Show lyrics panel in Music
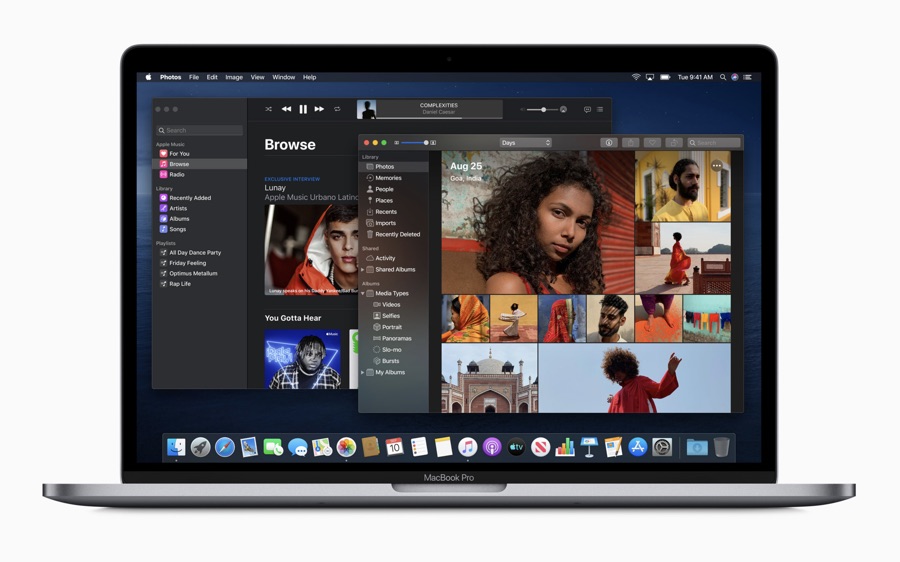Image resolution: width=900 pixels, height=562 pixels. (x=587, y=109)
